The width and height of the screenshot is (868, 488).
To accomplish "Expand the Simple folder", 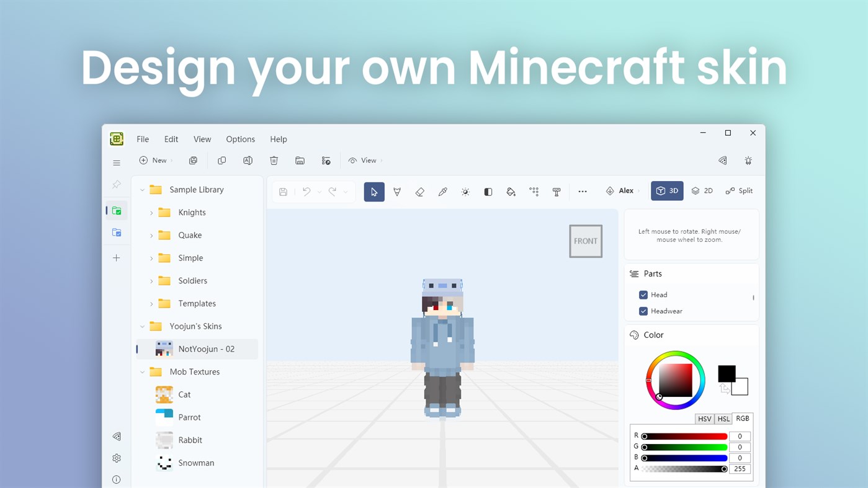I will 151,258.
